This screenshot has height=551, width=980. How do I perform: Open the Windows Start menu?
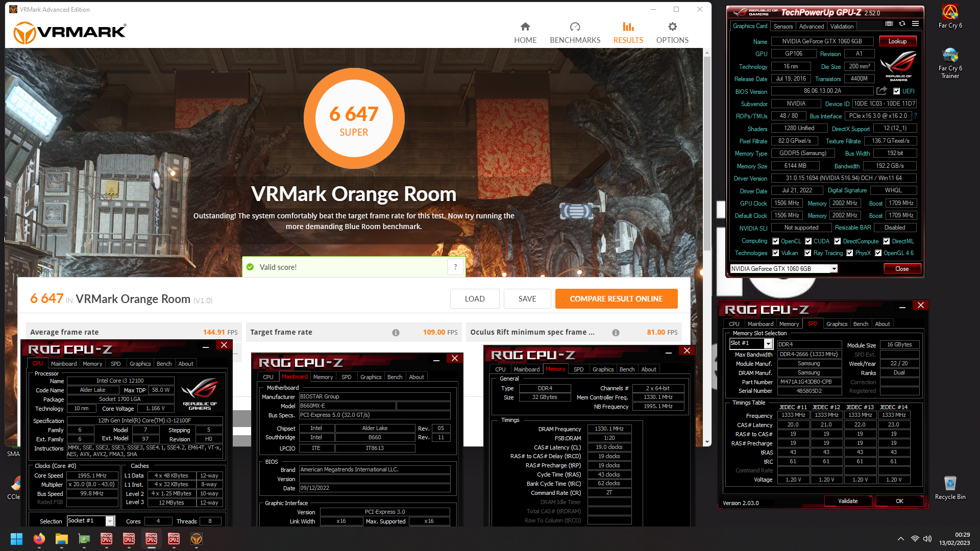(16, 539)
